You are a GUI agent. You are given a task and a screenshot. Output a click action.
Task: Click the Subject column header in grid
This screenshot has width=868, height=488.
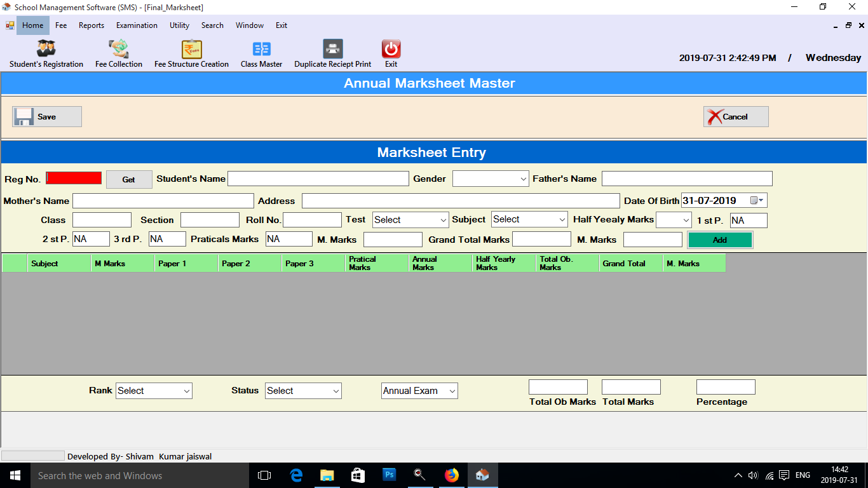[x=59, y=263]
